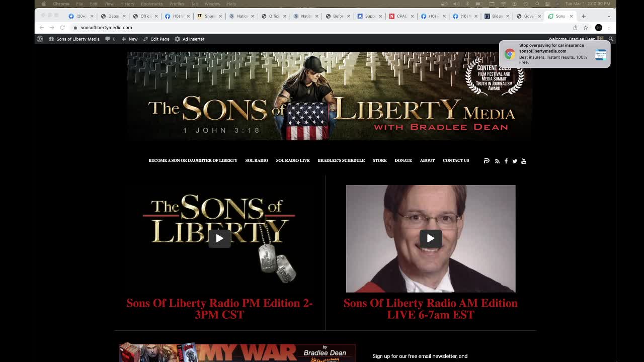Open Welcome Bradlee Dean account menu
Image resolution: width=644 pixels, height=362 pixels.
click(576, 39)
